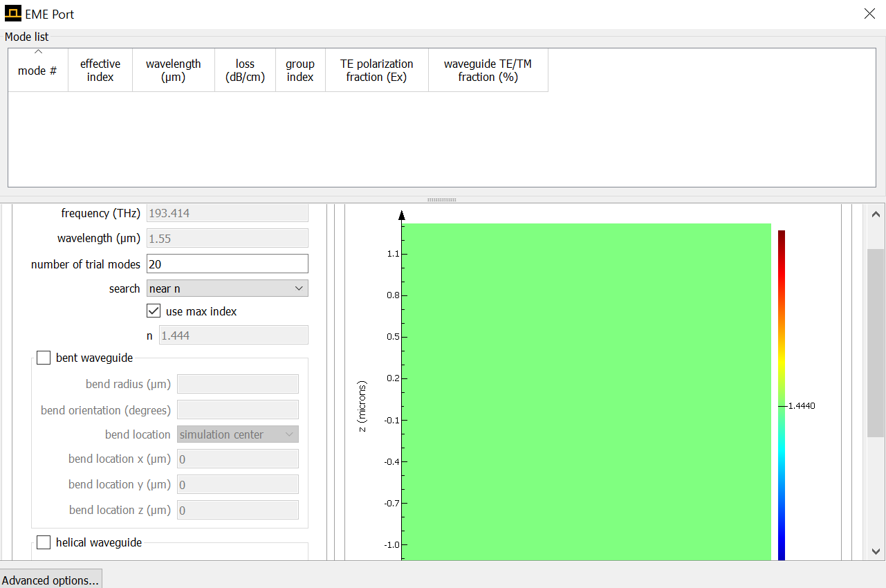Open Advanced options button
Screen dimensions: 886x588
[x=51, y=580]
